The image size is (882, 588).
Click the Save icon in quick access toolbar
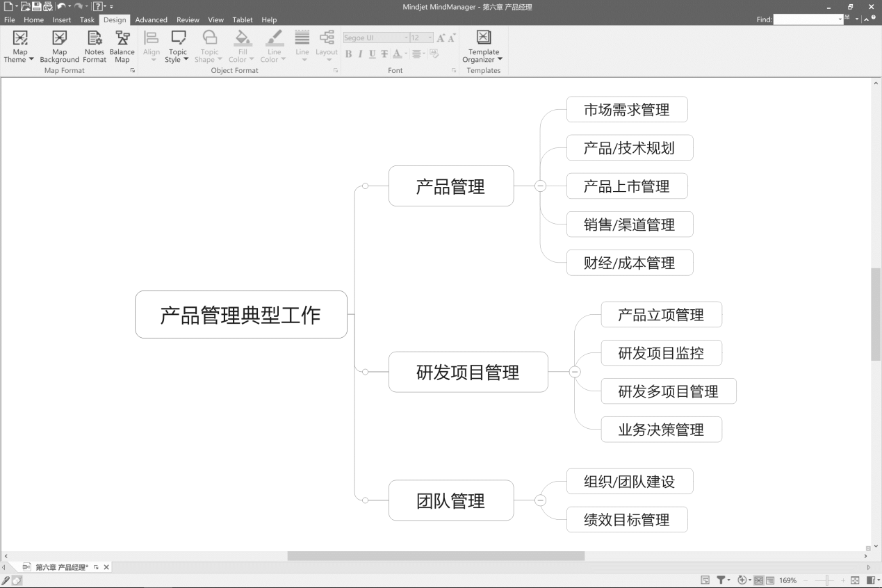coord(37,6)
